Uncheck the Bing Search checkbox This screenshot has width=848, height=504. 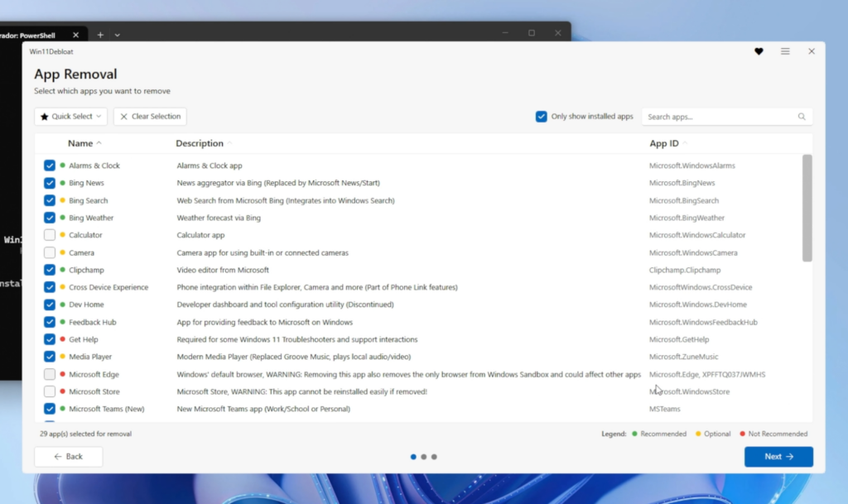[x=49, y=200]
